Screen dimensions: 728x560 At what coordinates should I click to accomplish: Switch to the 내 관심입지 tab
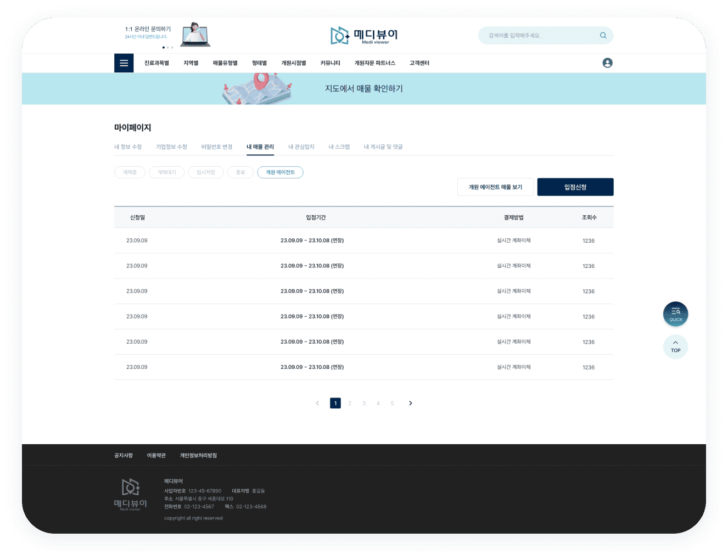click(x=301, y=147)
